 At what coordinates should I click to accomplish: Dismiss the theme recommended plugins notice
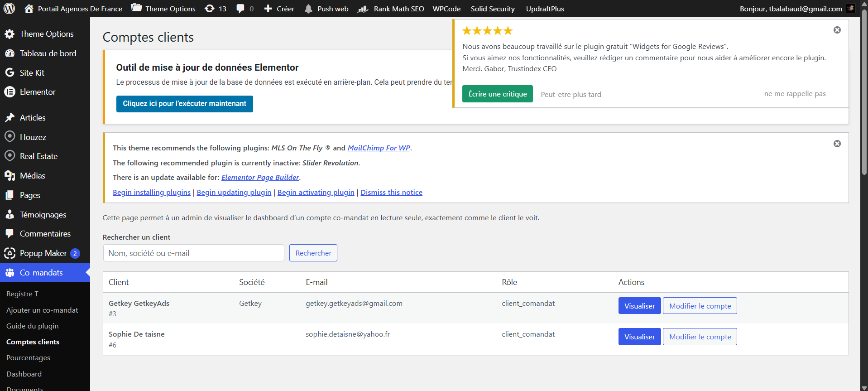point(837,144)
